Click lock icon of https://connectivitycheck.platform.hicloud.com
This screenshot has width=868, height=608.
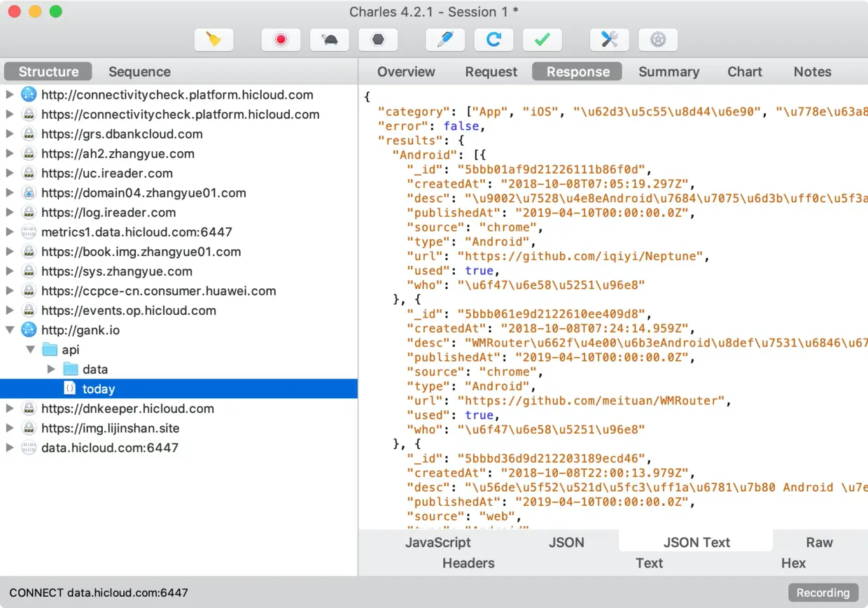click(x=29, y=114)
